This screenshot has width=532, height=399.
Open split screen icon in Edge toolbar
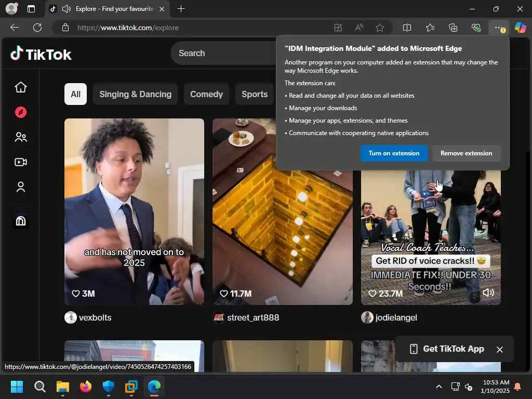tap(407, 28)
